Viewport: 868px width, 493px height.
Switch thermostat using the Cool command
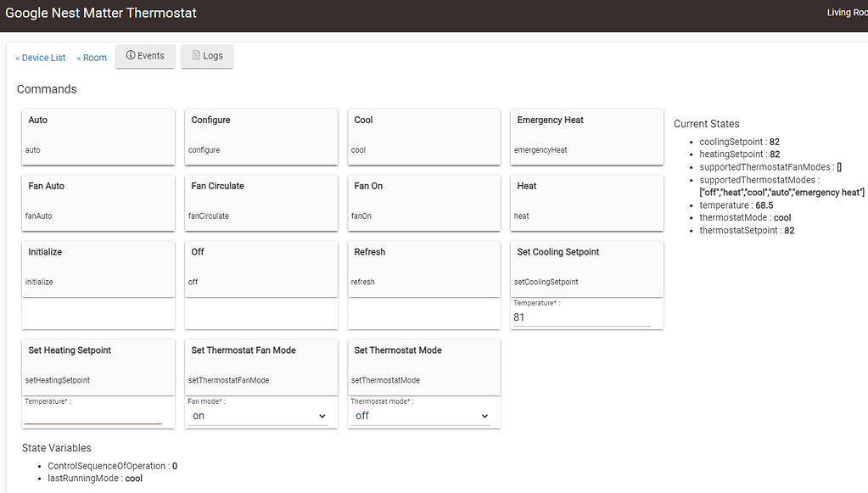tap(423, 136)
